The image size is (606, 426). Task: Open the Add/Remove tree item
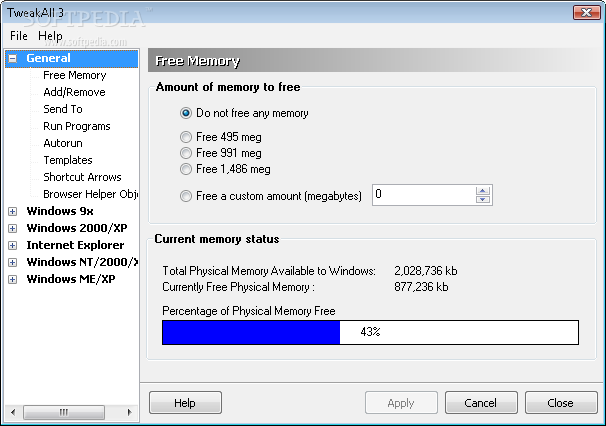point(74,92)
